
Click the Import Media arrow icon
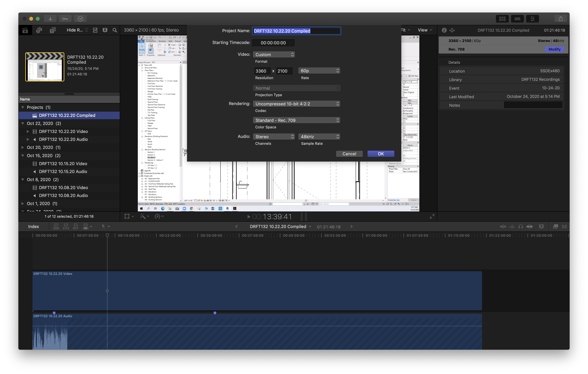[x=50, y=19]
